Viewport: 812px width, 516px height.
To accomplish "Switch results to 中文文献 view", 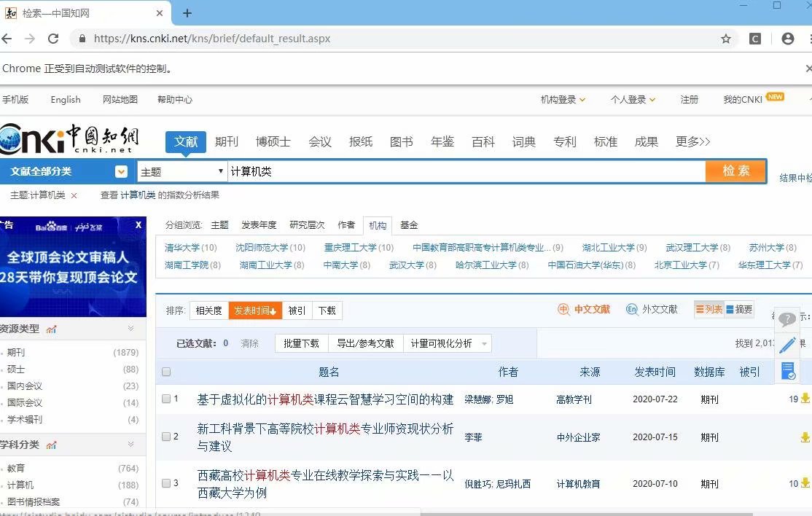I will click(x=583, y=309).
